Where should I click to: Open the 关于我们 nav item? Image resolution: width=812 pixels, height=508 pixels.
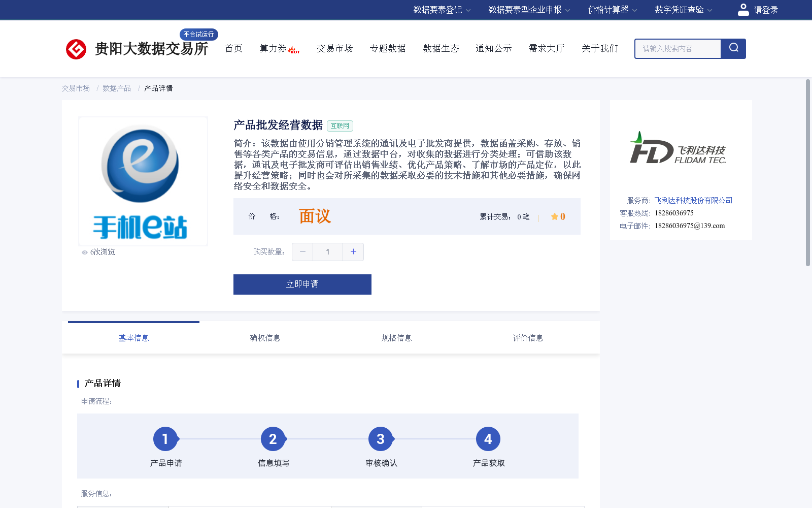[x=600, y=48]
